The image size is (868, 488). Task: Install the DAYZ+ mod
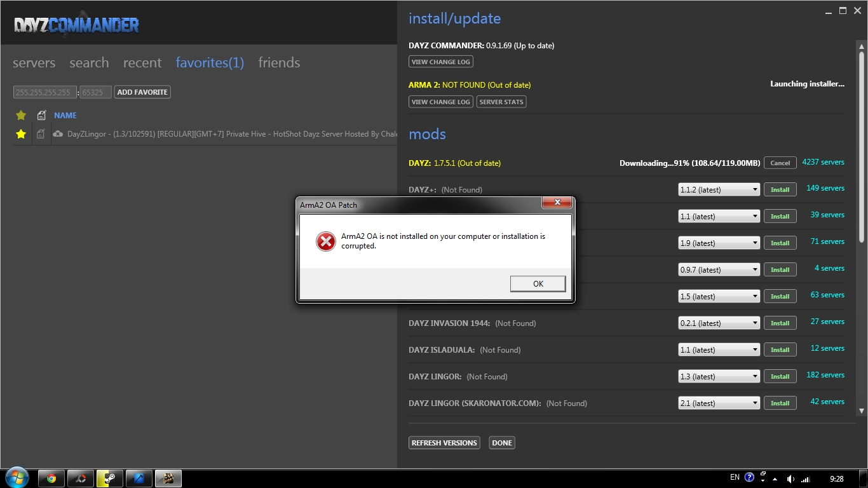780,189
